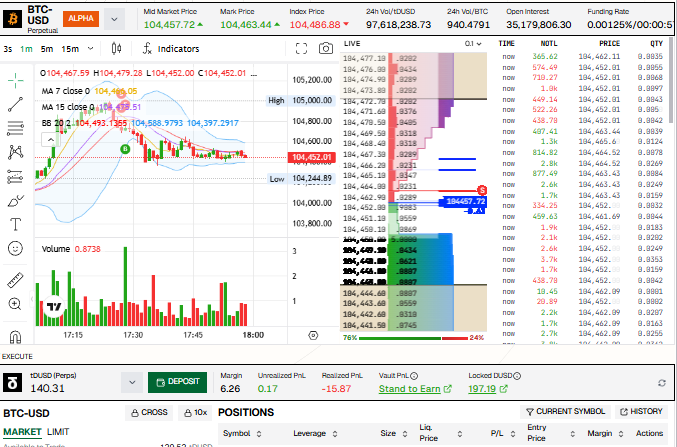Open the forecasting and measurement tools

[16, 176]
